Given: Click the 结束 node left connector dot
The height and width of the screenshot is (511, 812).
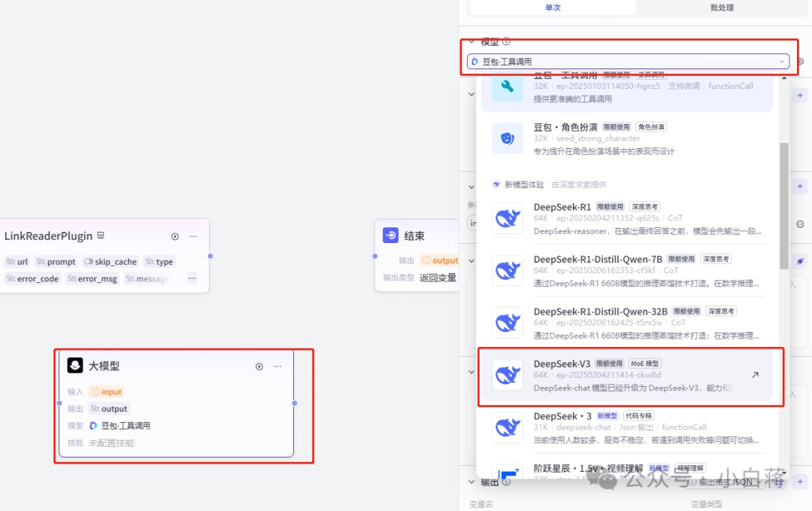Looking at the screenshot, I should [375, 256].
